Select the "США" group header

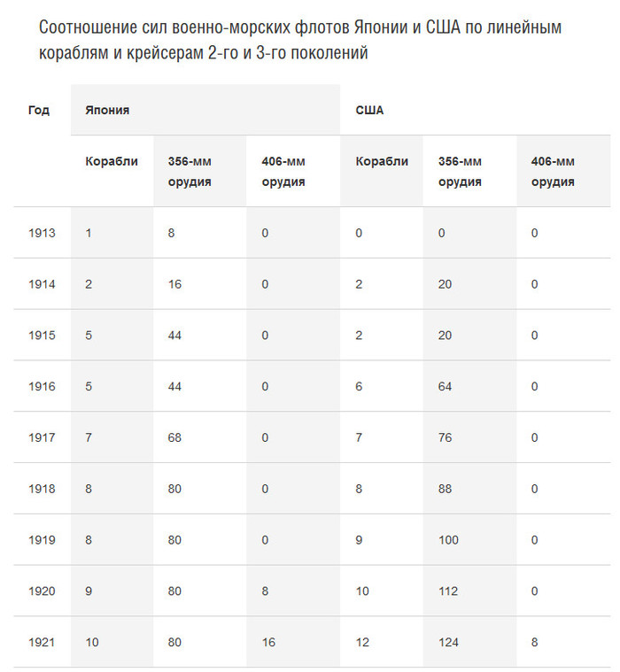369,111
